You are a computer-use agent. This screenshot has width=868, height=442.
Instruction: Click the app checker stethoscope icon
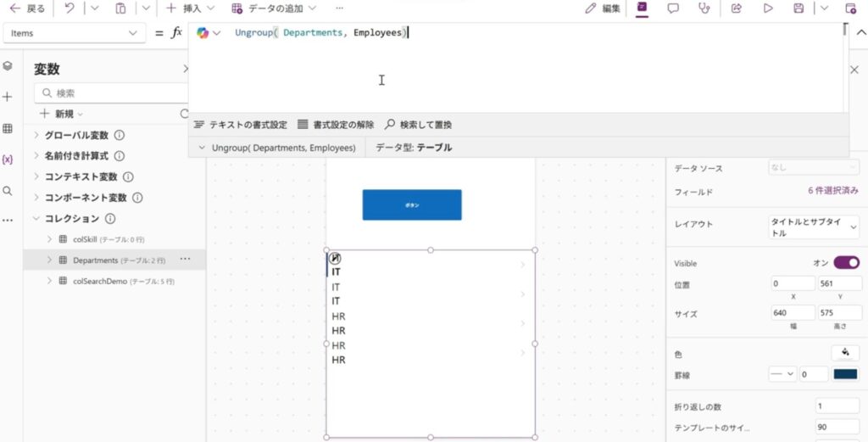coord(704,8)
